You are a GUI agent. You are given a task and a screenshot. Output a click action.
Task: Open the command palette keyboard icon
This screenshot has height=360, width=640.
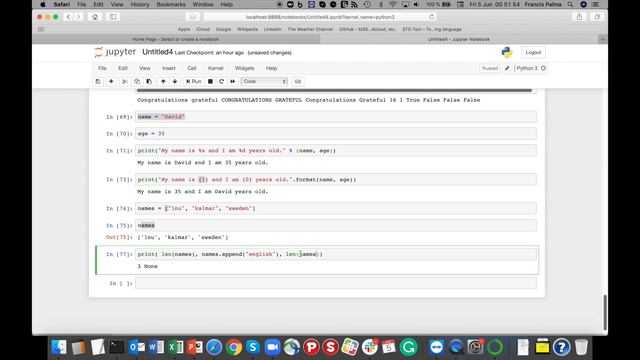[298, 82]
